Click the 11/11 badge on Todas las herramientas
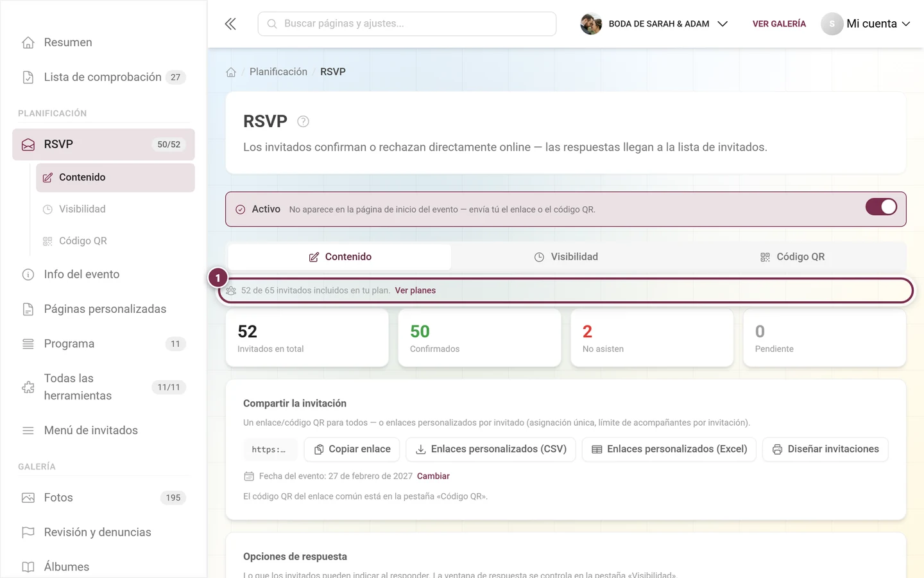The image size is (924, 578). (169, 387)
